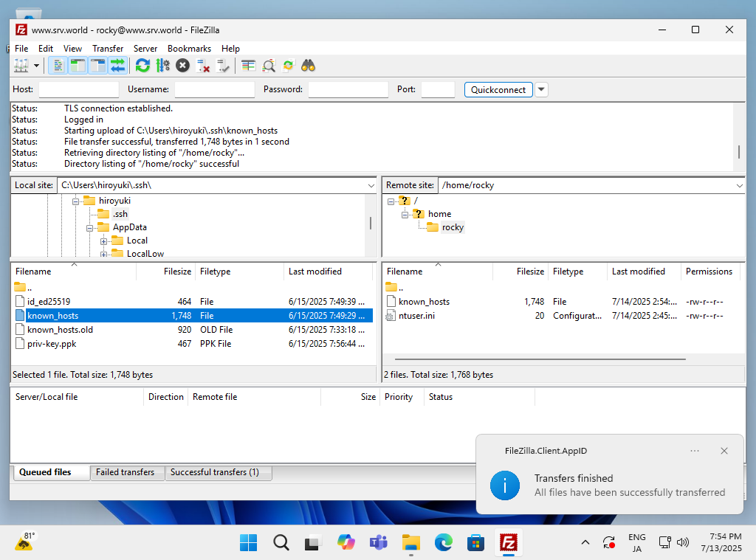Search for files recursively with binoculars icon
This screenshot has width=756, height=560.
[x=308, y=66]
